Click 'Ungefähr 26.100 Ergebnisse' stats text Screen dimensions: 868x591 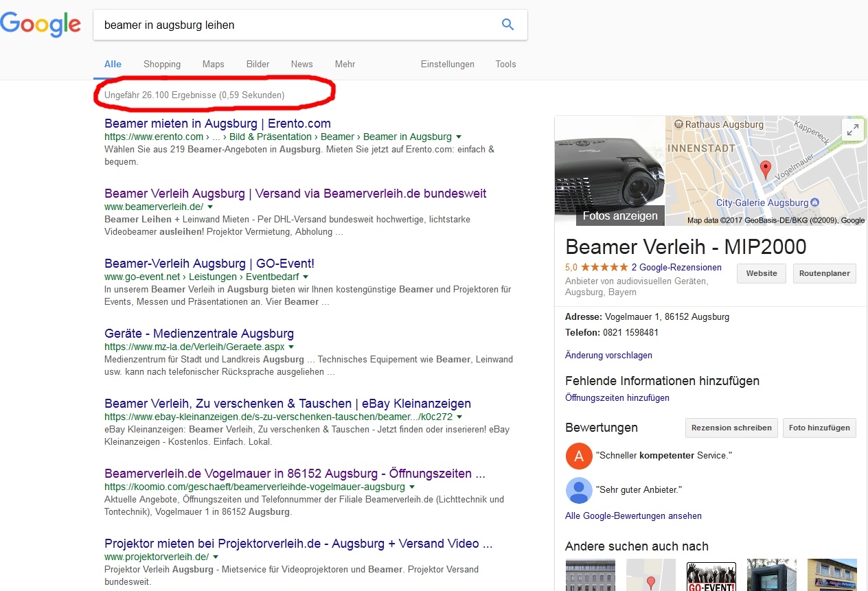click(194, 95)
